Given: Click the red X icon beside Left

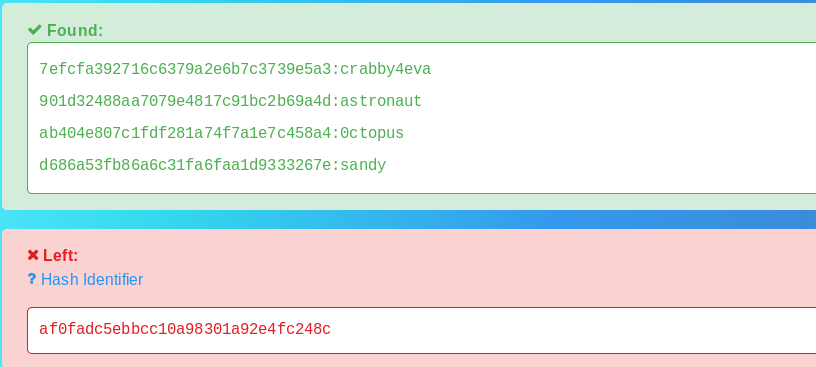Looking at the screenshot, I should 33,255.
